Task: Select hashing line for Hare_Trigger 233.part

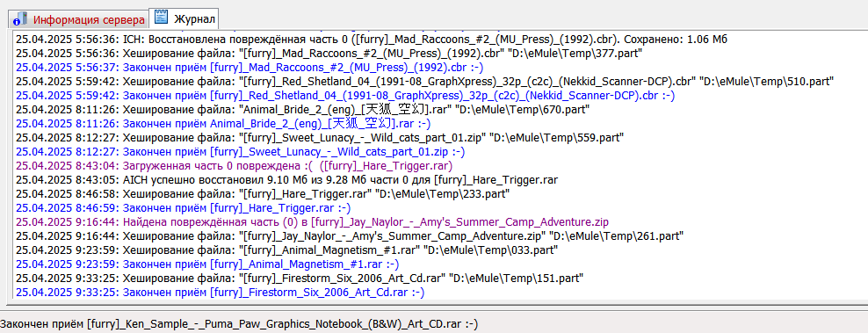Action: [263, 194]
